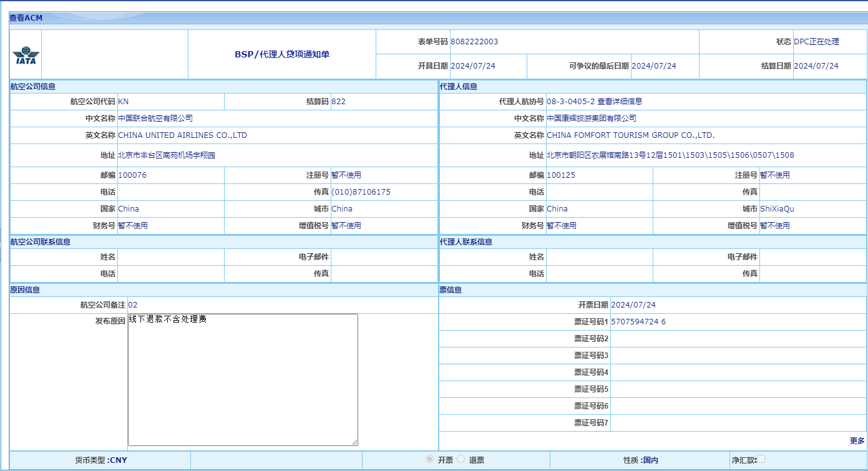Tick the 净汇款 checkbox
Image resolution: width=868 pixels, height=471 pixels.
(761, 459)
